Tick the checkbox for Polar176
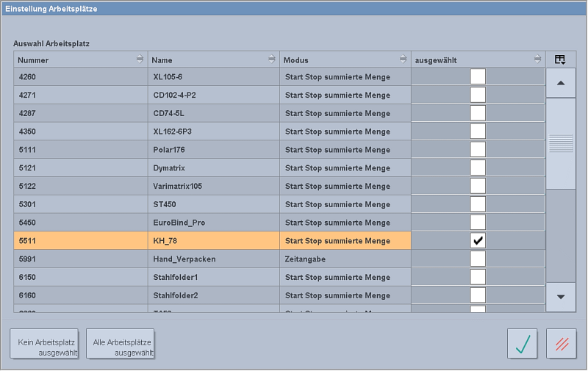588x371 pixels. [478, 149]
